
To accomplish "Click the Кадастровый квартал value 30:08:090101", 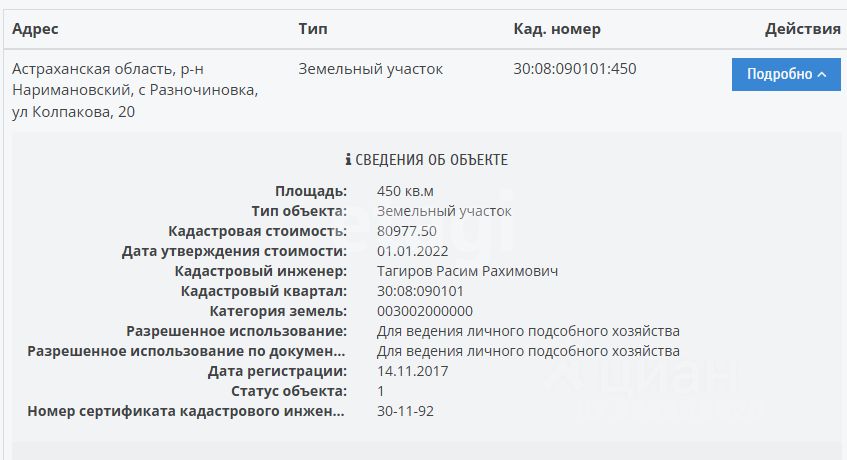I will (x=420, y=291).
